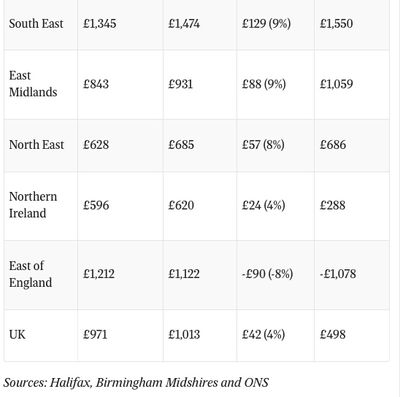Image resolution: width=400 pixels, height=397 pixels.
Task: Click the Sources Halifax Birmingham Midshires caption
Action: click(x=136, y=382)
